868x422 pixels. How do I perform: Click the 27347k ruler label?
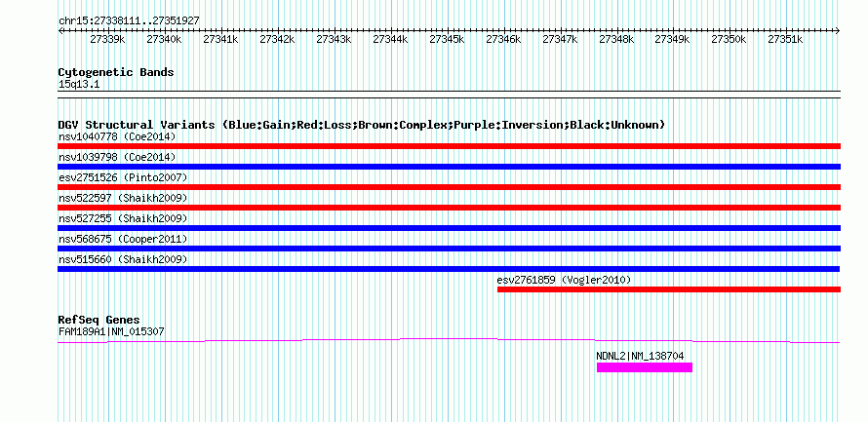click(x=559, y=39)
